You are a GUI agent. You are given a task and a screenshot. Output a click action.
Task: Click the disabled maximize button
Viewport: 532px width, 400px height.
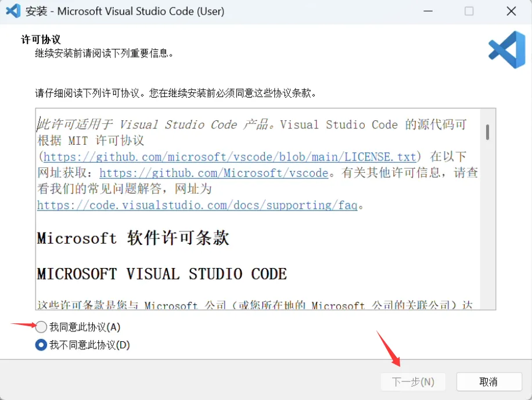tap(469, 11)
